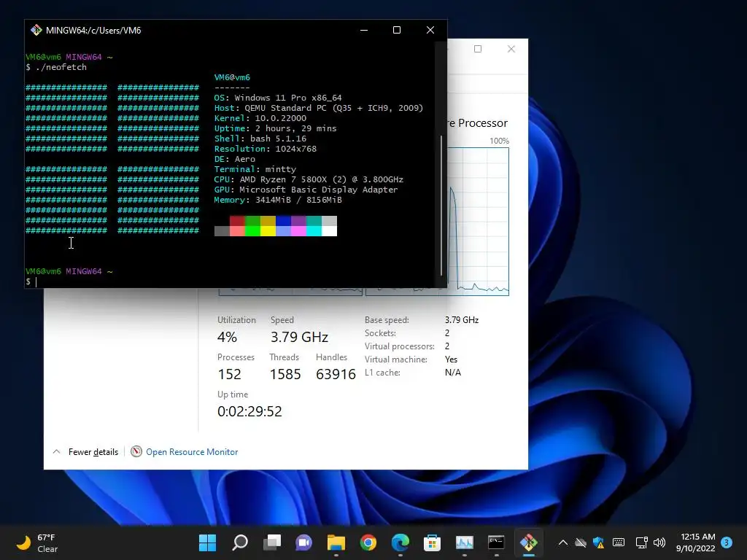Click the './neofetch' command text
The width and height of the screenshot is (747, 560).
tap(61, 67)
